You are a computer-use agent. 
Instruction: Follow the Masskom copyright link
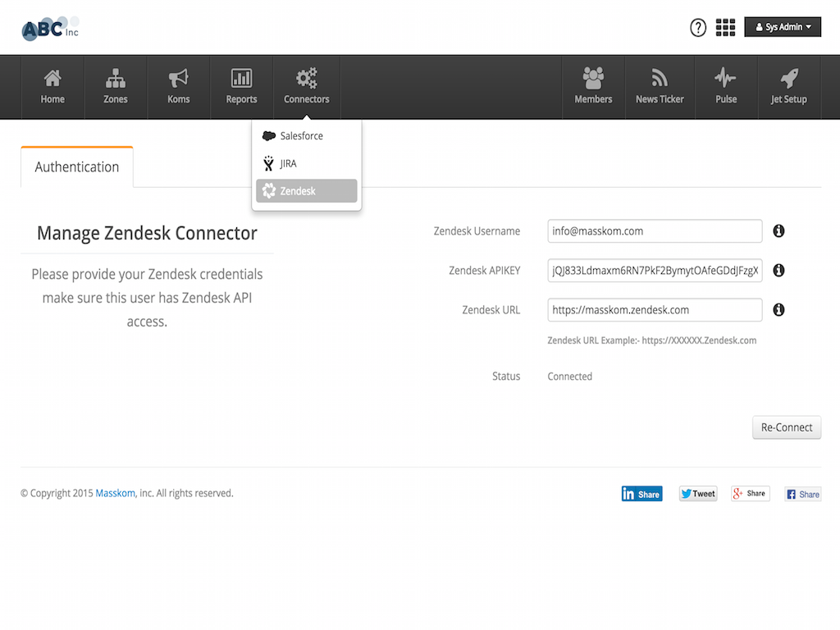click(x=116, y=494)
